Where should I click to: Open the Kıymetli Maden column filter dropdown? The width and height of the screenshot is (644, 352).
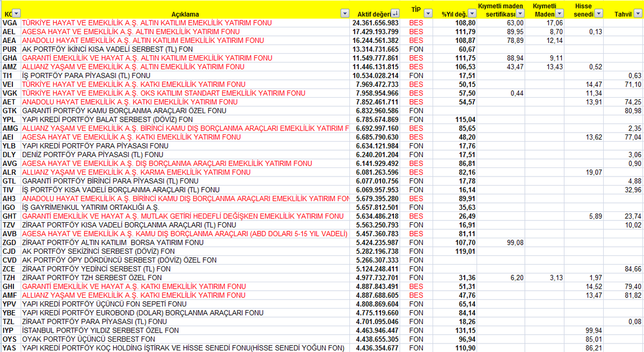click(561, 13)
